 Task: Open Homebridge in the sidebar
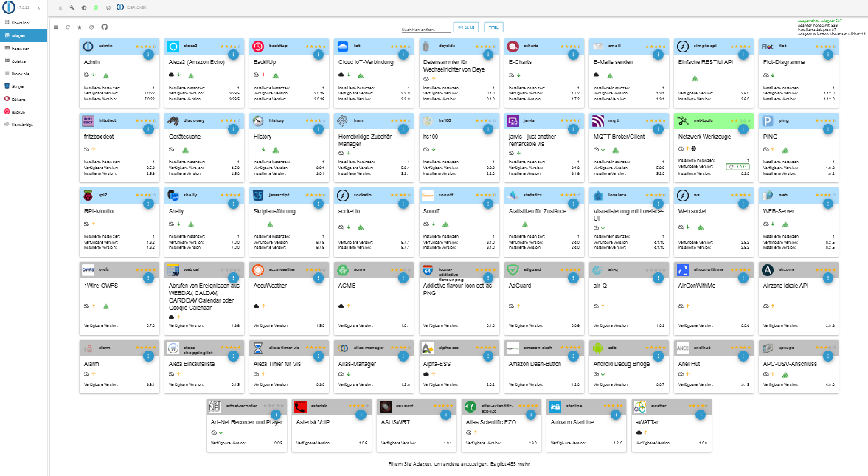[24, 125]
